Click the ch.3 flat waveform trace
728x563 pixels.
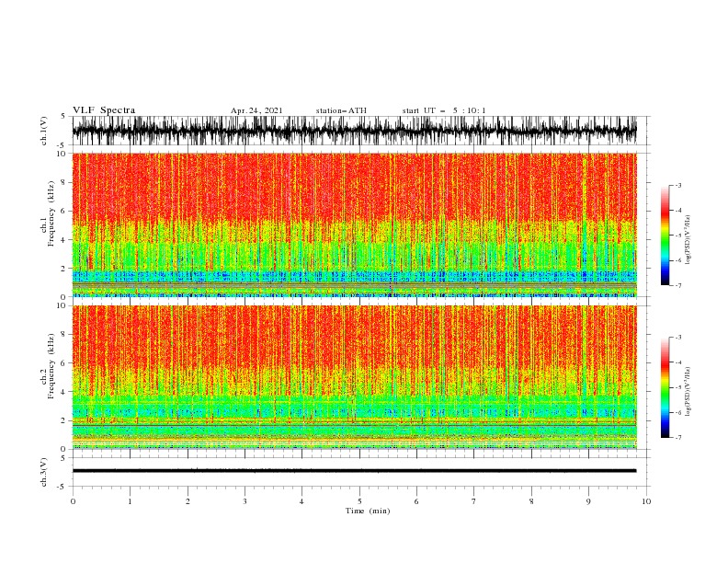click(354, 471)
